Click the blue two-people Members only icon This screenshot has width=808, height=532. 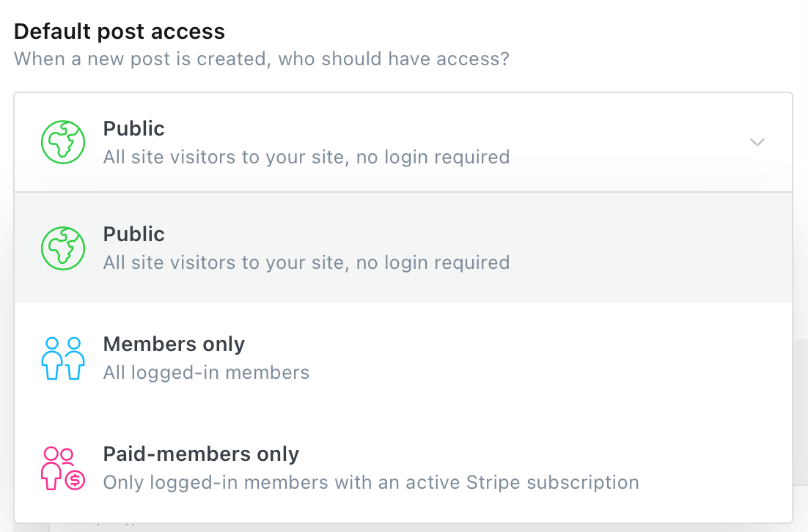tap(63, 358)
